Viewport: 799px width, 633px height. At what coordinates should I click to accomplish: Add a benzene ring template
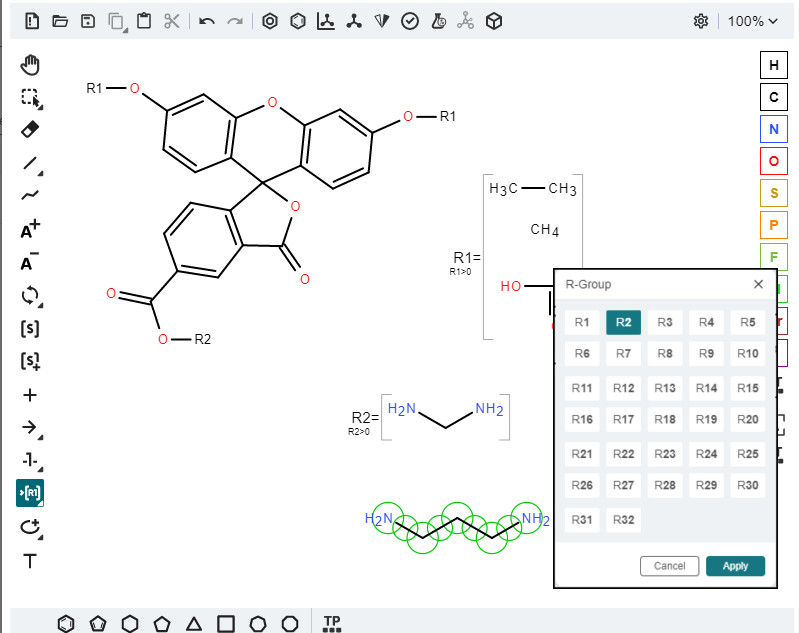[66, 623]
